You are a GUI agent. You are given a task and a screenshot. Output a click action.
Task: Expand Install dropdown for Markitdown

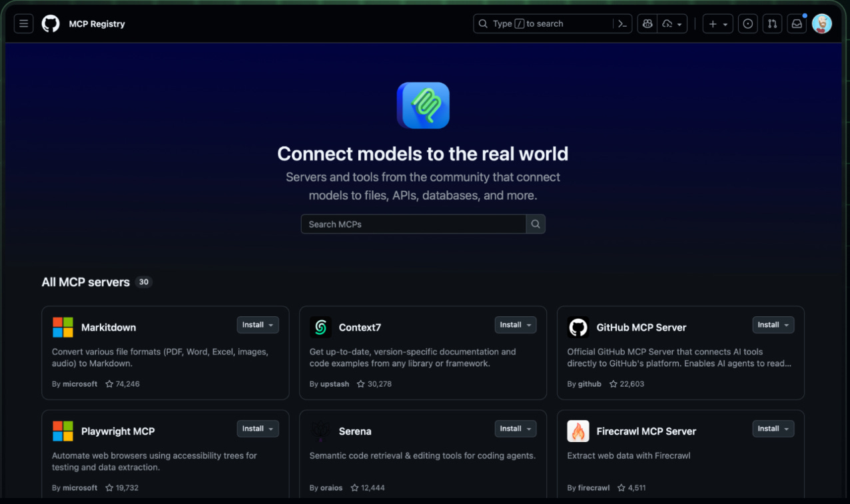point(258,325)
